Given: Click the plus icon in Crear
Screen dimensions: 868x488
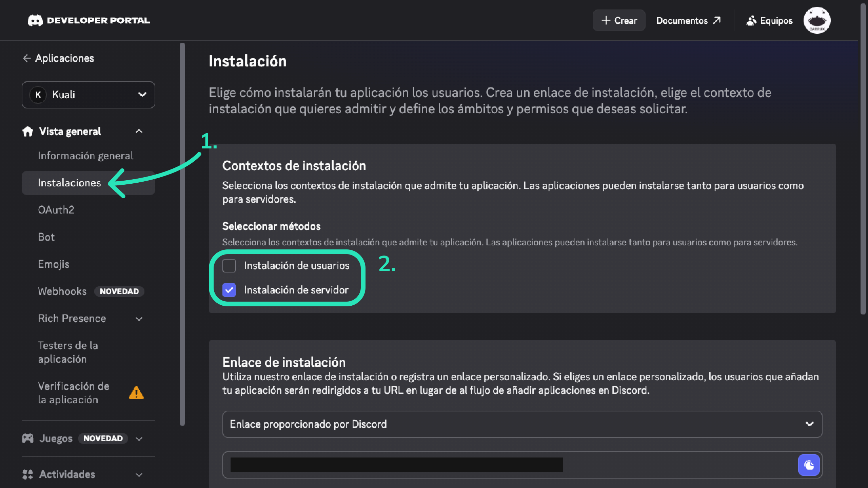Looking at the screenshot, I should 606,21.
